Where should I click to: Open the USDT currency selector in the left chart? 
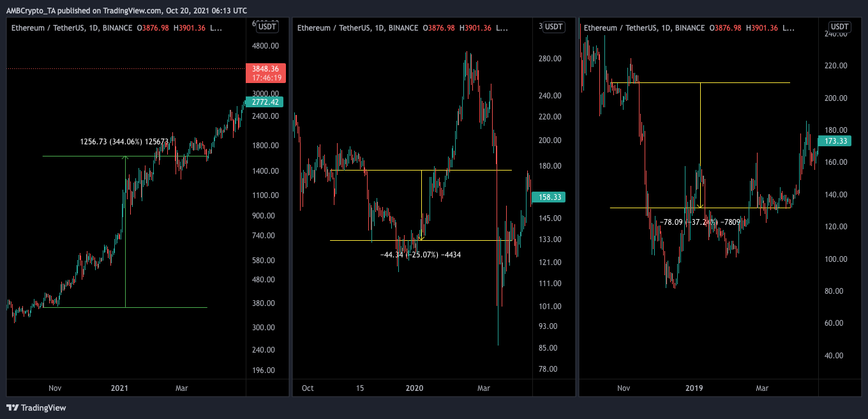pyautogui.click(x=267, y=26)
